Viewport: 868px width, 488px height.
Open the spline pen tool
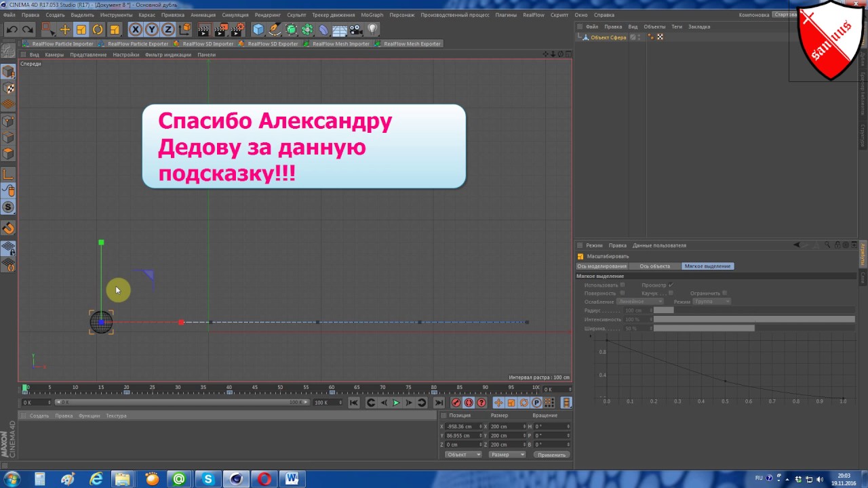[x=275, y=29]
